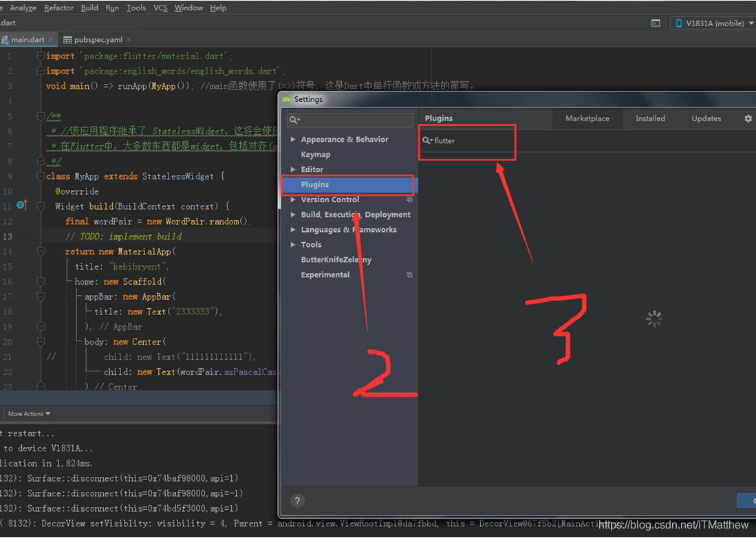This screenshot has height=538, width=756.
Task: Open the Window menu
Action: click(x=188, y=8)
